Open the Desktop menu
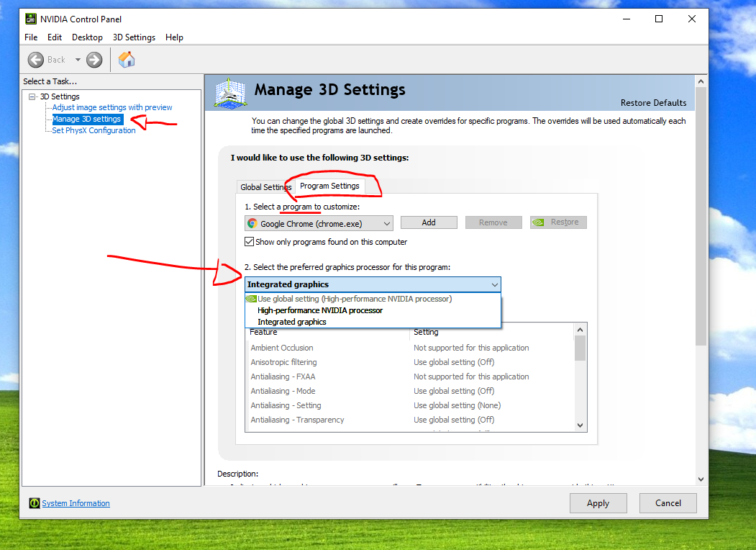This screenshot has width=756, height=550. pos(87,37)
